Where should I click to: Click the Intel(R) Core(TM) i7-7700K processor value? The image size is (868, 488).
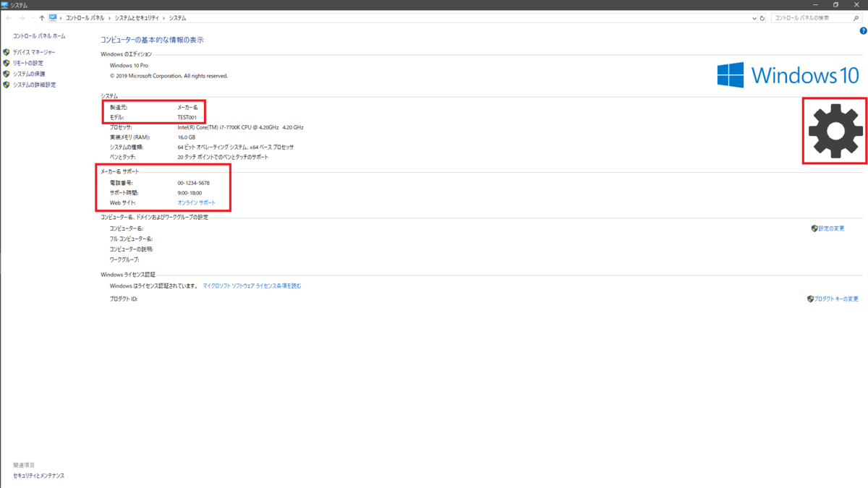[x=240, y=127]
